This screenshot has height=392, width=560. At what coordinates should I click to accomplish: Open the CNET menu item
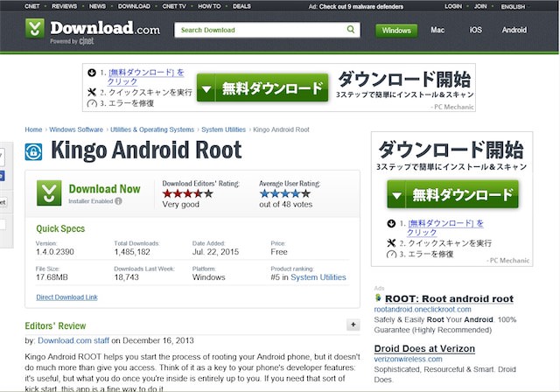click(32, 6)
